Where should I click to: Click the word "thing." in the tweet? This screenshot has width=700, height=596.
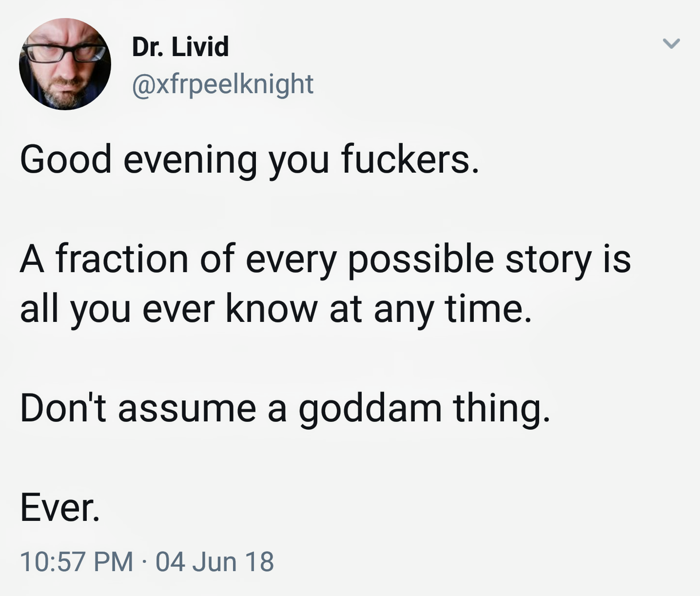click(501, 409)
